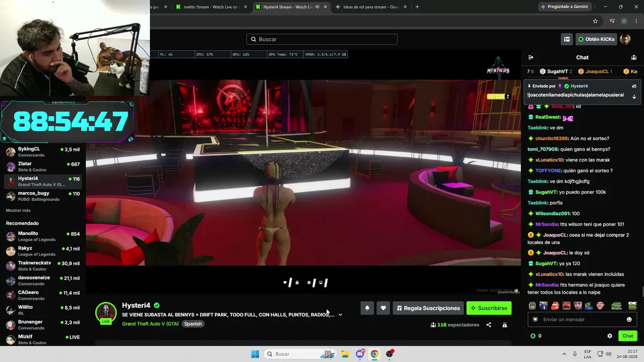Image resolution: width=644 pixels, height=362 pixels.
Task: Open the emoji picker in chat
Action: pyautogui.click(x=629, y=319)
